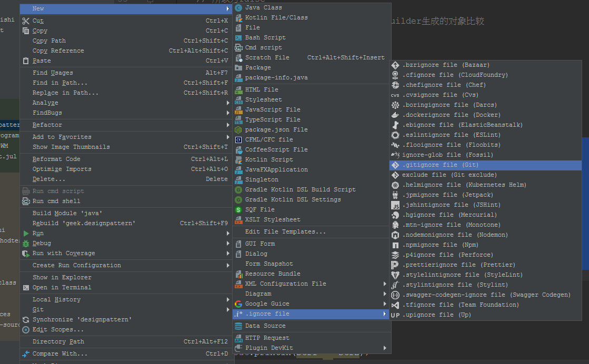This screenshot has width=589, height=364.
Task: Select .eslintignore file (ESLint) entry
Action: click(x=485, y=135)
